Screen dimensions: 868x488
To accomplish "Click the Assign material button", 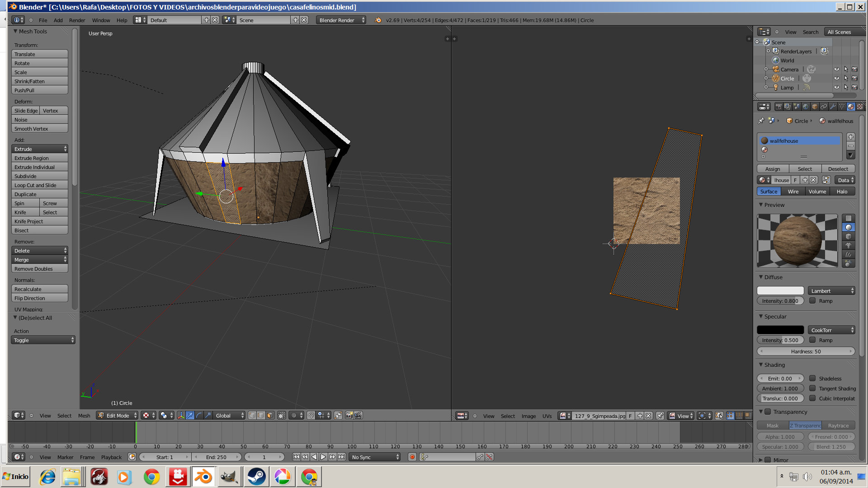I will [x=773, y=169].
